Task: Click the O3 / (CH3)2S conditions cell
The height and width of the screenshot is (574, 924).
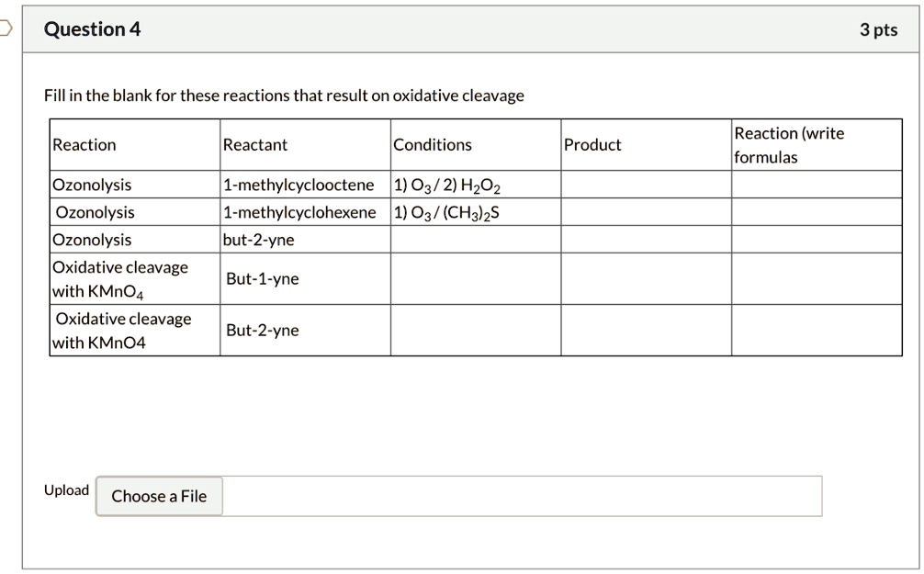Action: coord(448,212)
